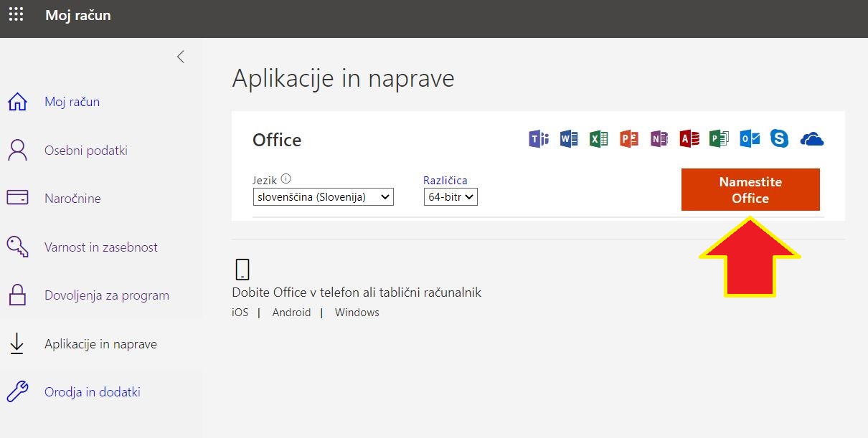Click the padlock icon for Dovoljenja za program
Screen dimensions: 868x438
tap(17, 295)
